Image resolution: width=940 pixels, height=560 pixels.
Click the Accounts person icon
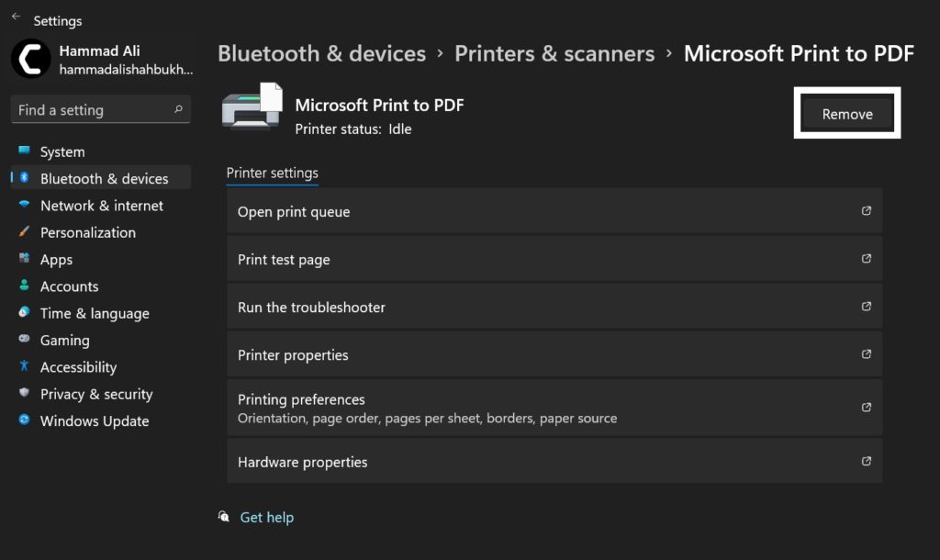24,286
